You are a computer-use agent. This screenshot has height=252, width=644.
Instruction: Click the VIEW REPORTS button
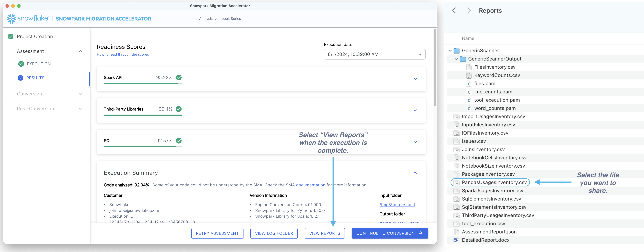click(x=324, y=233)
